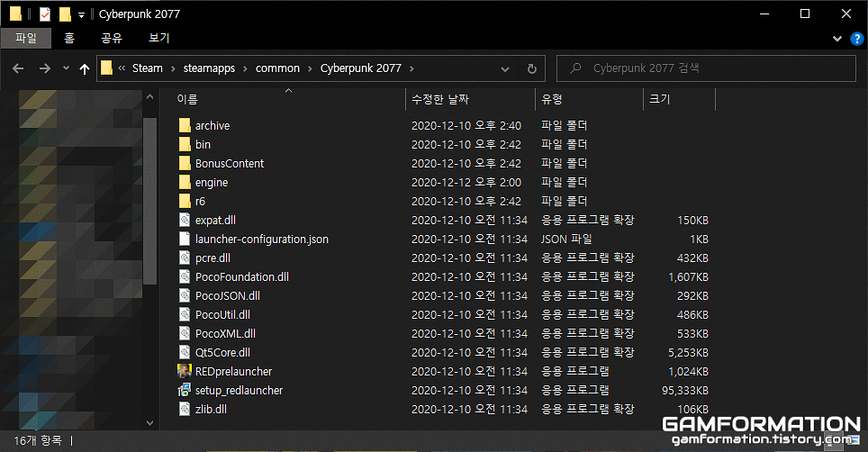Viewport: 868px width, 452px height.
Task: Expand subfolders arrow after Cyberpunk 2077
Action: tap(411, 68)
